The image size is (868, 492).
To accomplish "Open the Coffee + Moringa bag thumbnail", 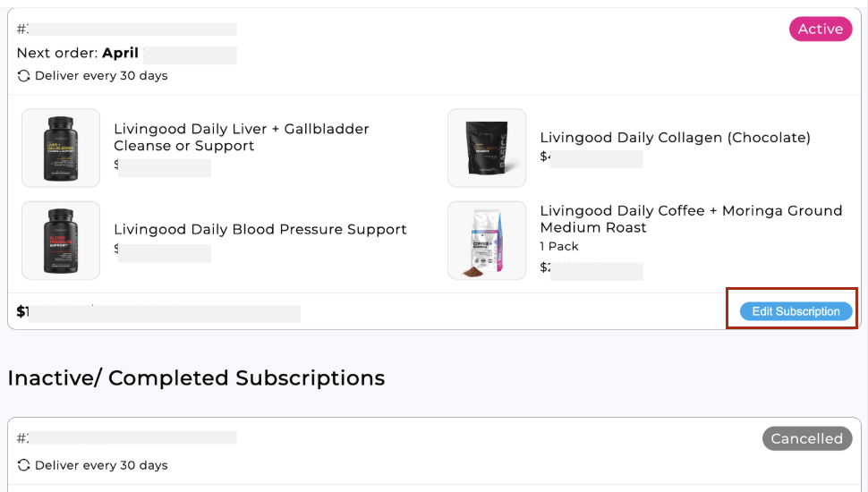I will coord(487,241).
